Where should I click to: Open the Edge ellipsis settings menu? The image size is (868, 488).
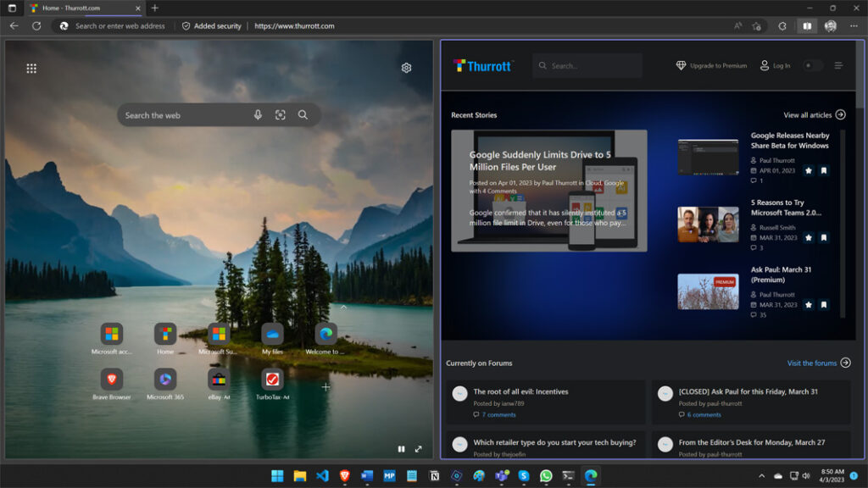pos(854,25)
